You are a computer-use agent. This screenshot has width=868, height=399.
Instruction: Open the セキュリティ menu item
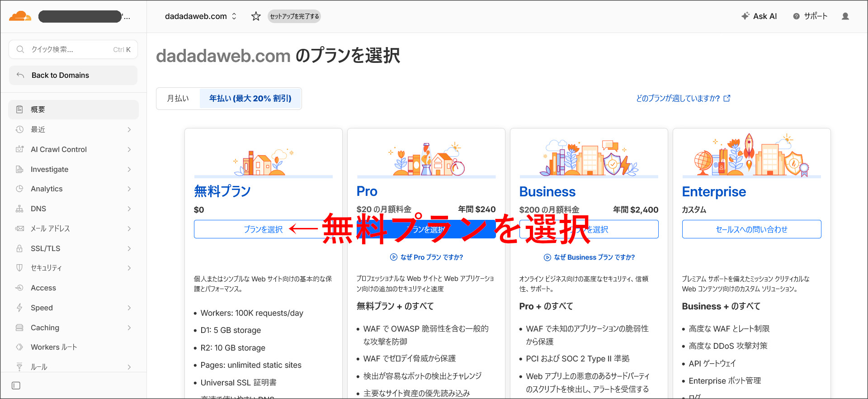73,268
